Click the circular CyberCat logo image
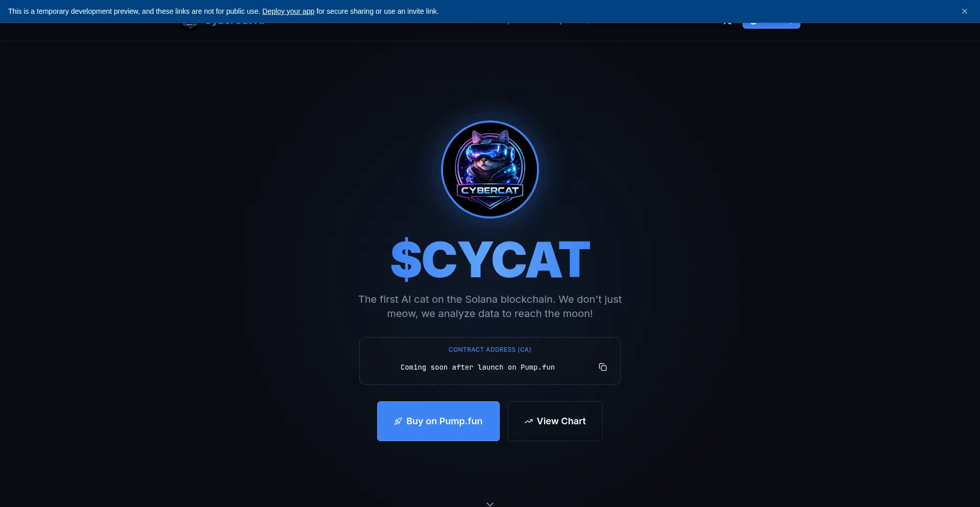Image resolution: width=980 pixels, height=507 pixels. coord(490,170)
